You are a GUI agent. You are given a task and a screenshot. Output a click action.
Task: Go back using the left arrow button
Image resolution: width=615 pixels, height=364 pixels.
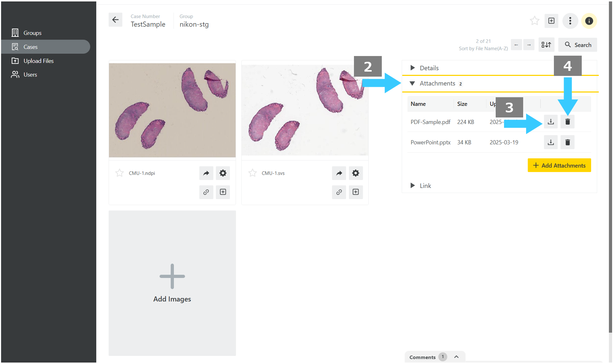115,20
